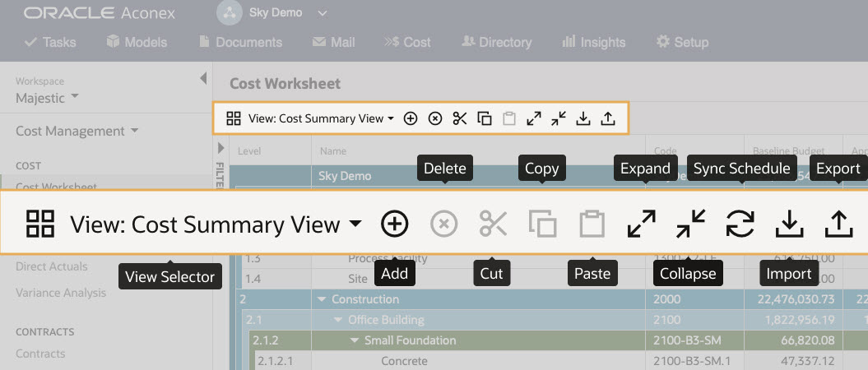Click Export upload icon in enlarged toolbar
This screenshot has width=868, height=370.
coord(838,224)
